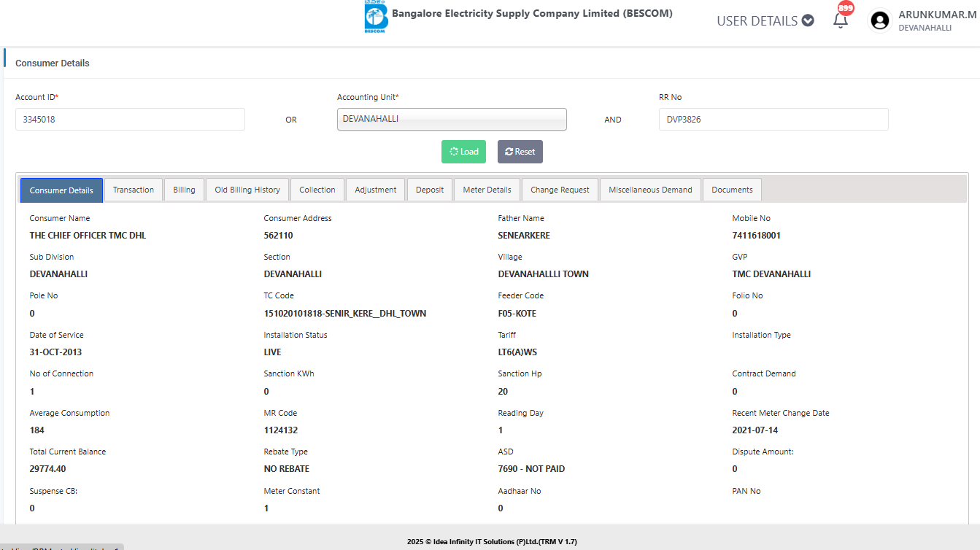Click the date of service 31-OCT-2013
Image resolution: width=980 pixels, height=550 pixels.
point(56,352)
